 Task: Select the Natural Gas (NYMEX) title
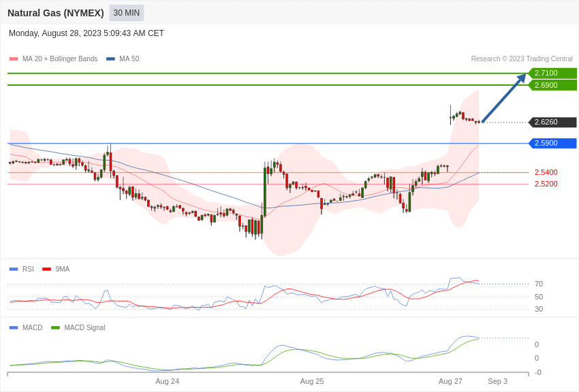click(56, 13)
